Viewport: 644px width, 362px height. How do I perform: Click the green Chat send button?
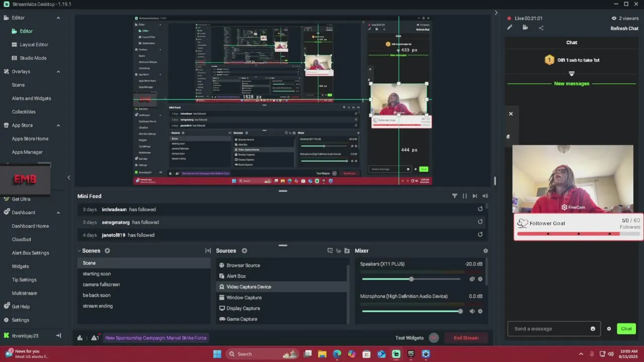[x=626, y=329]
